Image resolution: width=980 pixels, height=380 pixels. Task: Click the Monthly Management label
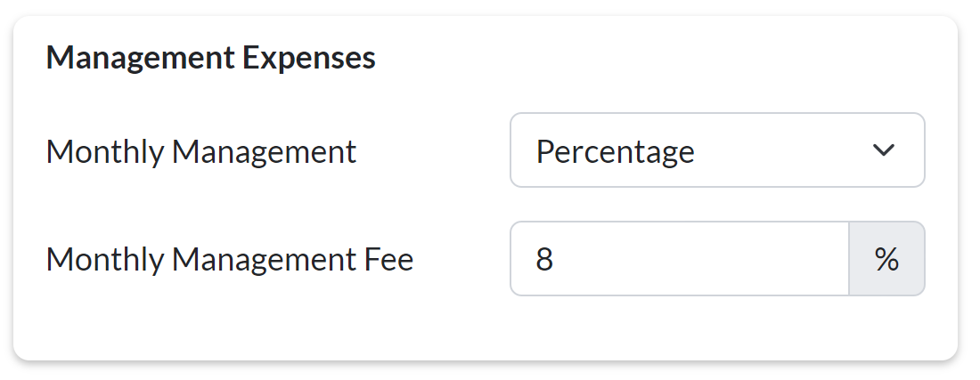tap(200, 151)
